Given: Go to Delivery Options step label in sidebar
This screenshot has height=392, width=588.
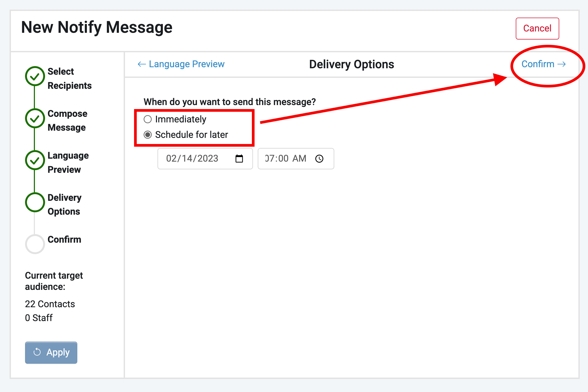Looking at the screenshot, I should point(65,205).
